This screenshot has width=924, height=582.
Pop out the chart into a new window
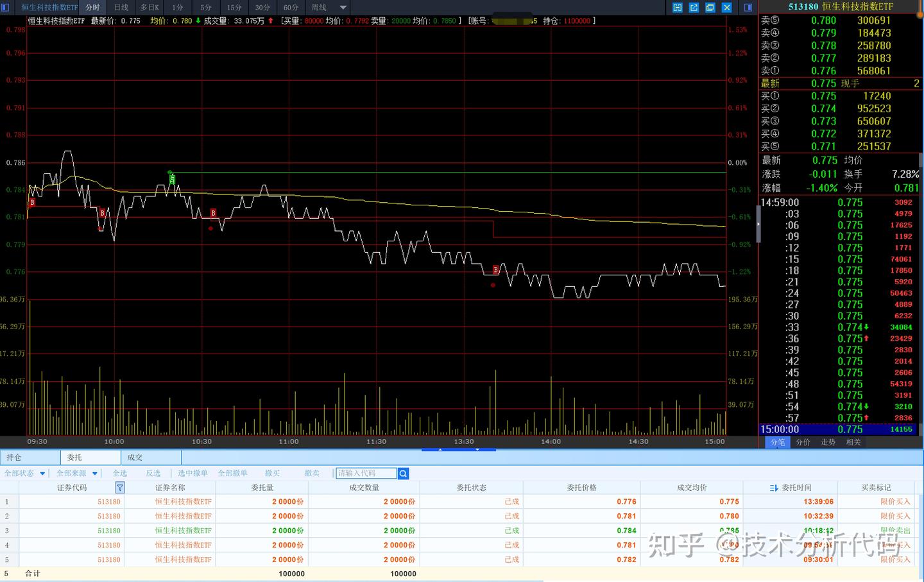coord(694,8)
